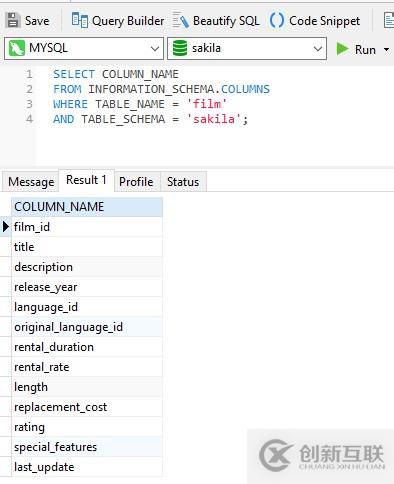This screenshot has width=394, height=484.
Task: Click the cut-off document icon at toolbar end
Action: (389, 21)
